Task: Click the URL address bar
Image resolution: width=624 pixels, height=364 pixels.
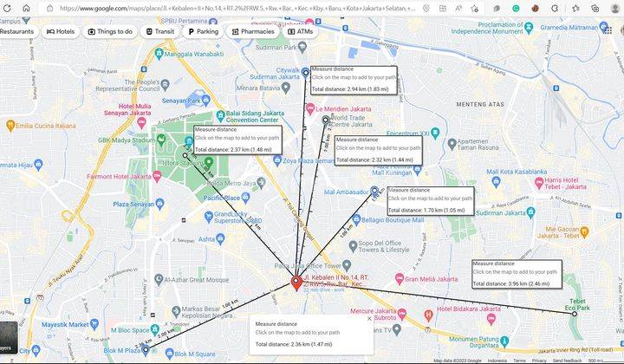Action: click(237, 8)
